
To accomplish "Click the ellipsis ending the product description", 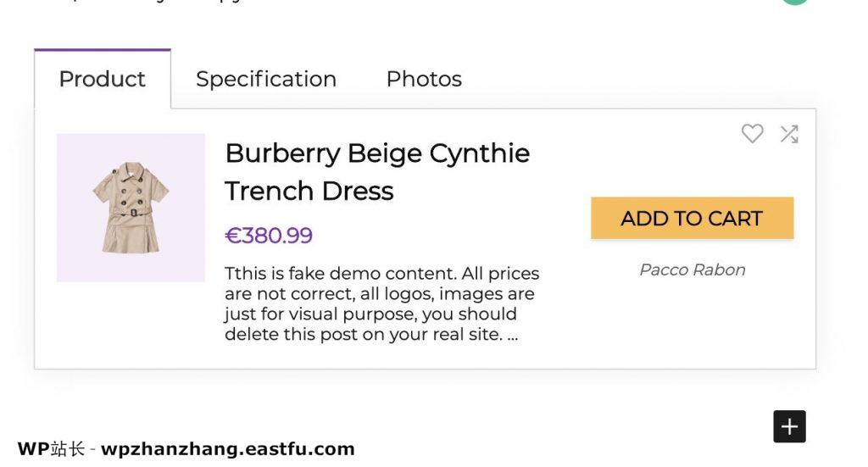I will point(512,335).
